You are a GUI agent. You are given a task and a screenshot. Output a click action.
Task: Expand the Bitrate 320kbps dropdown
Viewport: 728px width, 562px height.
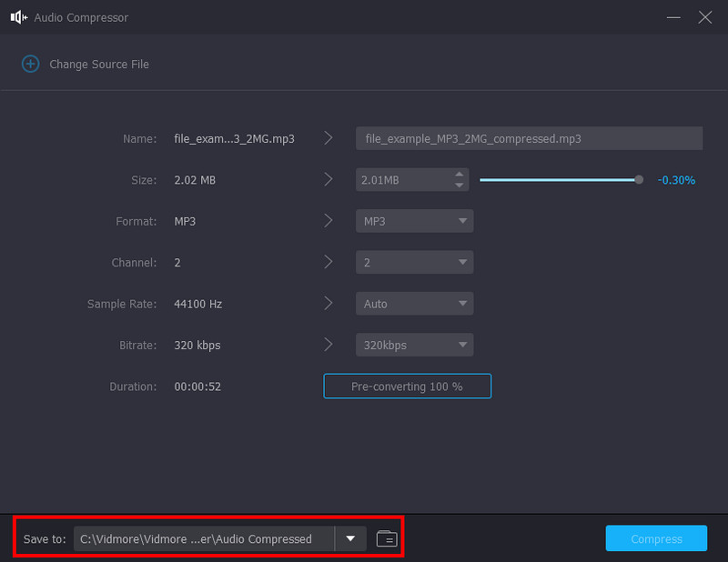pyautogui.click(x=414, y=346)
